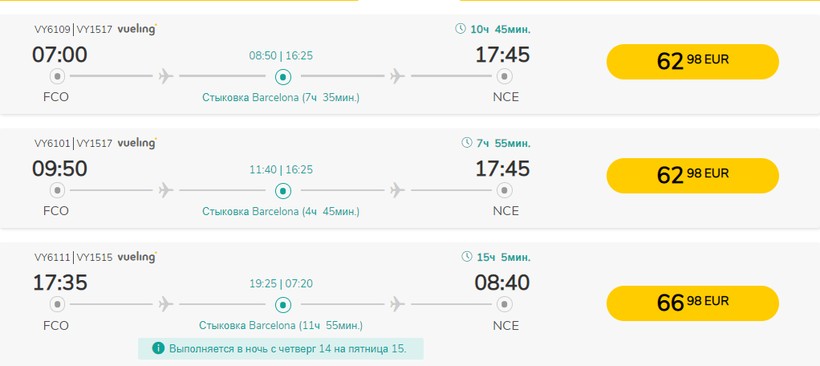The height and width of the screenshot is (366, 820).
Task: Click the FCO departure dot on 17:35 flight
Action: coord(57,304)
